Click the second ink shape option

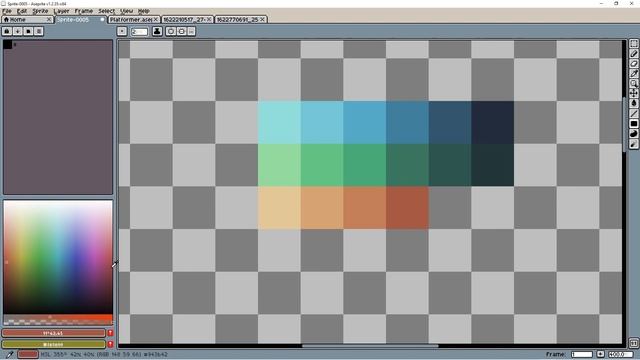(x=182, y=31)
